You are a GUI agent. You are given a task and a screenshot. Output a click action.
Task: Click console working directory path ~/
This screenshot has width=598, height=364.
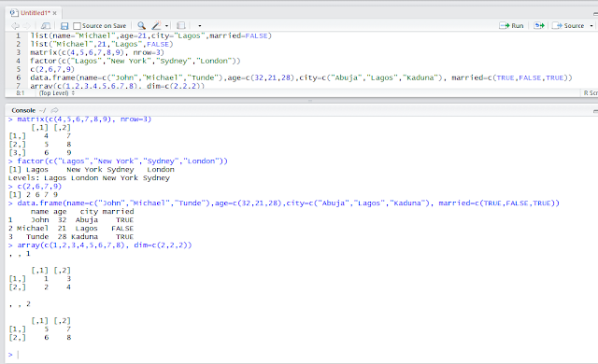[42, 110]
